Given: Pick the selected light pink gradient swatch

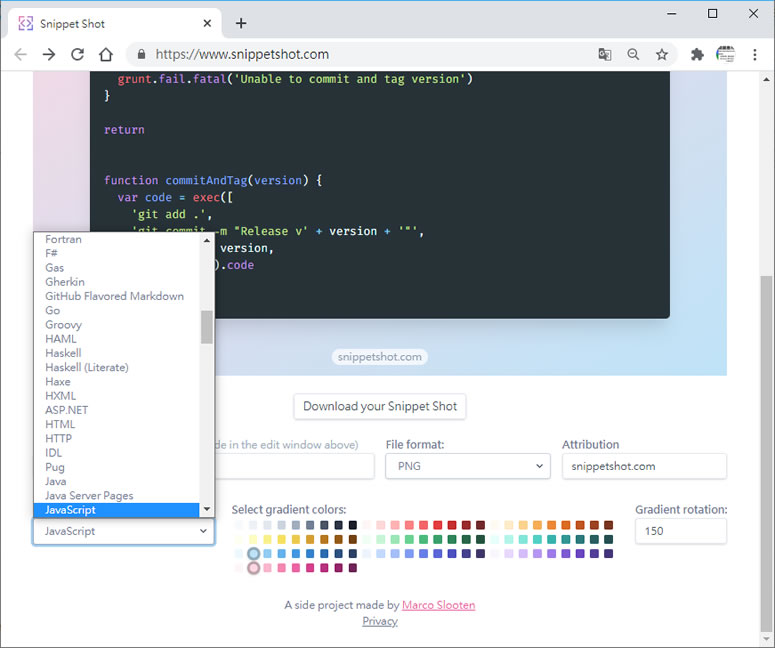Looking at the screenshot, I should 254,568.
